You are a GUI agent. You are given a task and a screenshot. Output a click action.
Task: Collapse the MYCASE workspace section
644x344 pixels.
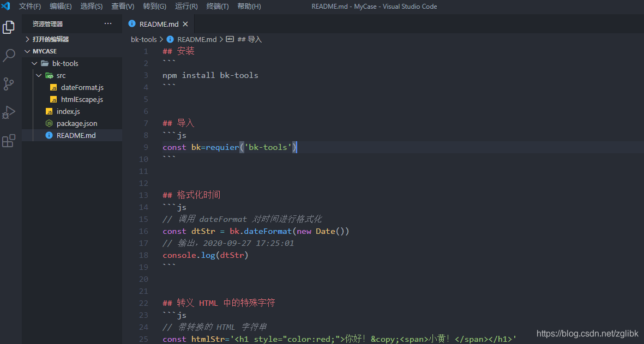[x=27, y=51]
